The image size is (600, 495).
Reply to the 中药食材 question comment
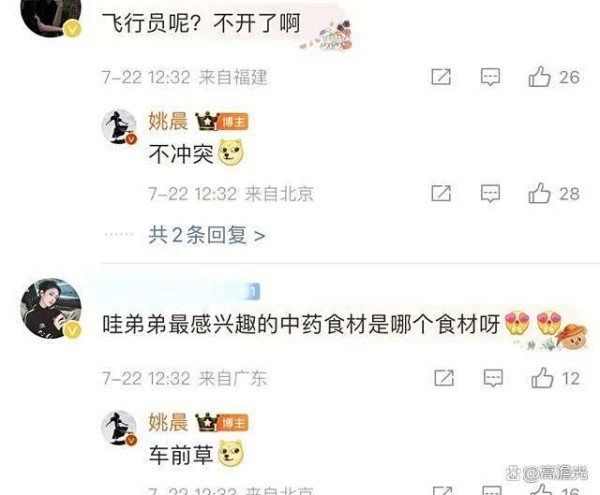493,378
